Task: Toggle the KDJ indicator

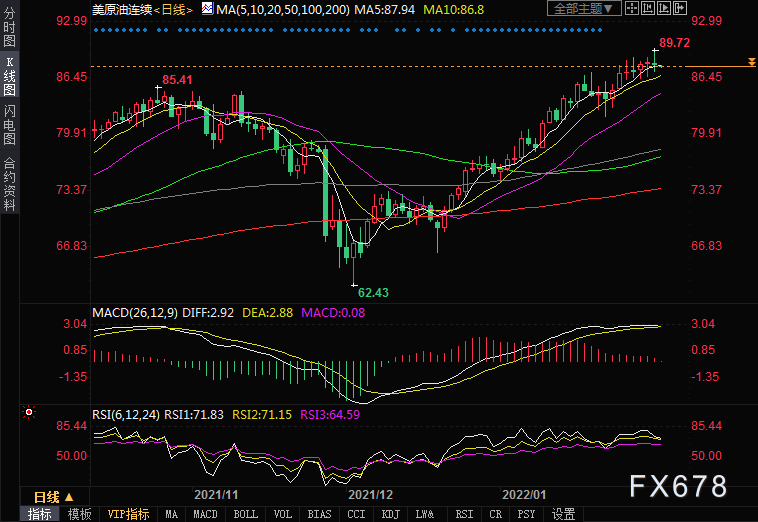Action: pos(388,514)
